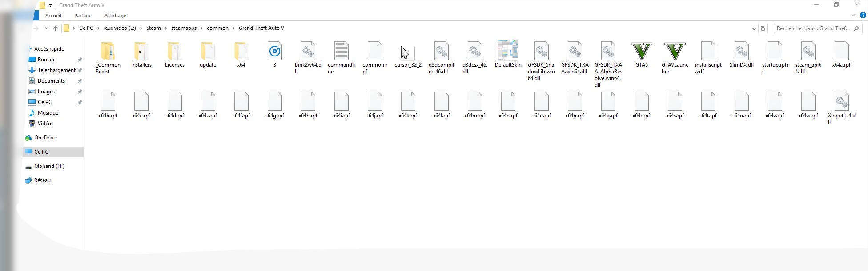Viewport: 868px width, 271px height.
Task: Select the GTAVLauncher executable
Action: 675,58
